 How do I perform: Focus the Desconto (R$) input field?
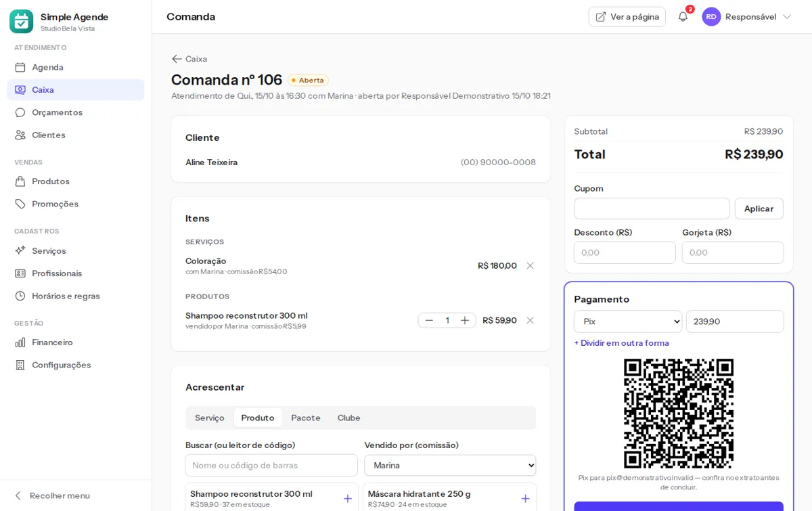click(x=625, y=253)
